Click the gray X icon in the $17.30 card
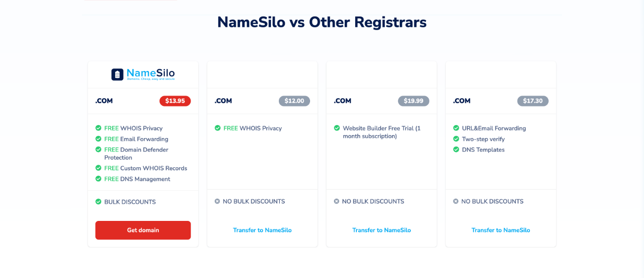This screenshot has height=278, width=644. coord(455,202)
